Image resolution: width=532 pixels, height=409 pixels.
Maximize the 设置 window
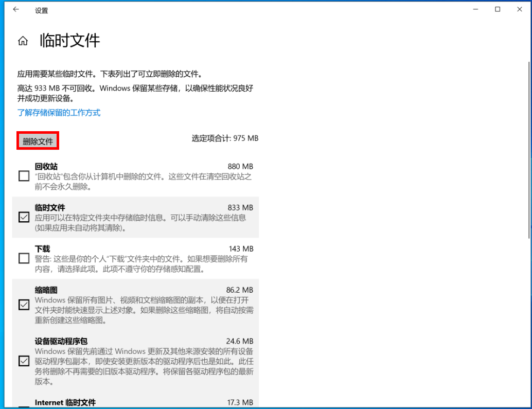point(498,10)
